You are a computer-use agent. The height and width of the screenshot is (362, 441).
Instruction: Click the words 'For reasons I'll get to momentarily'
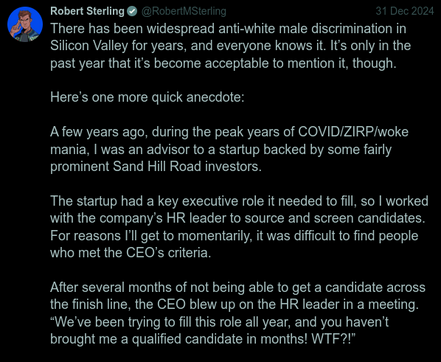pyautogui.click(x=151, y=236)
